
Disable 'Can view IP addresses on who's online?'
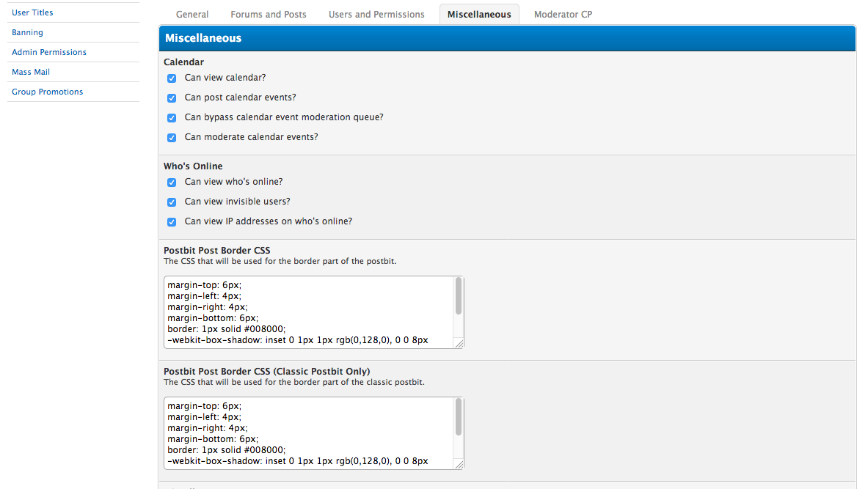172,222
